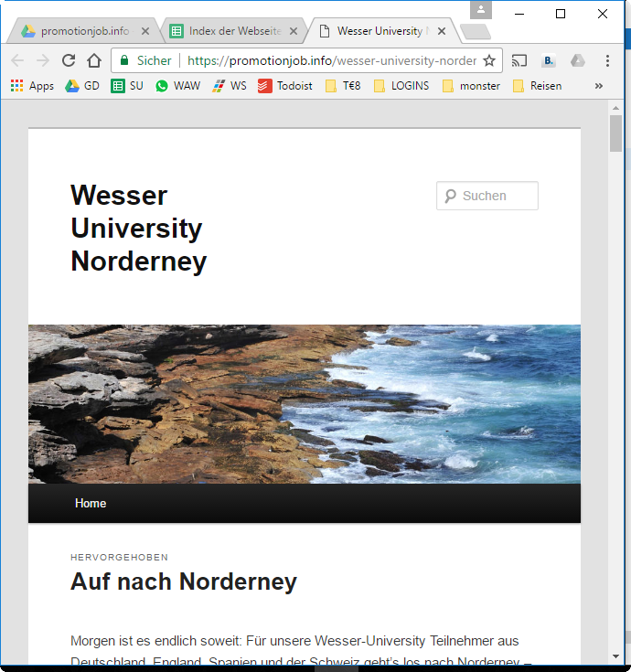Click the Home item in site navigation
631x672 pixels.
[91, 504]
